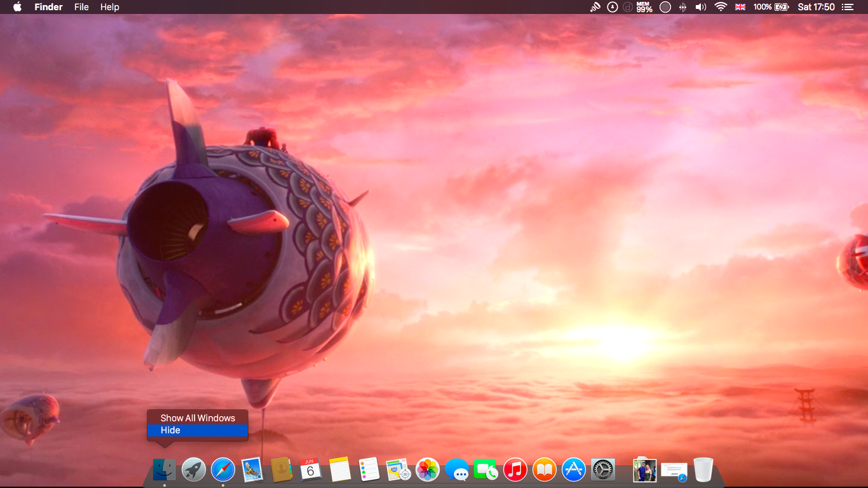Click the leftmost status icon in menu bar
The height and width of the screenshot is (488, 868).
[595, 7]
